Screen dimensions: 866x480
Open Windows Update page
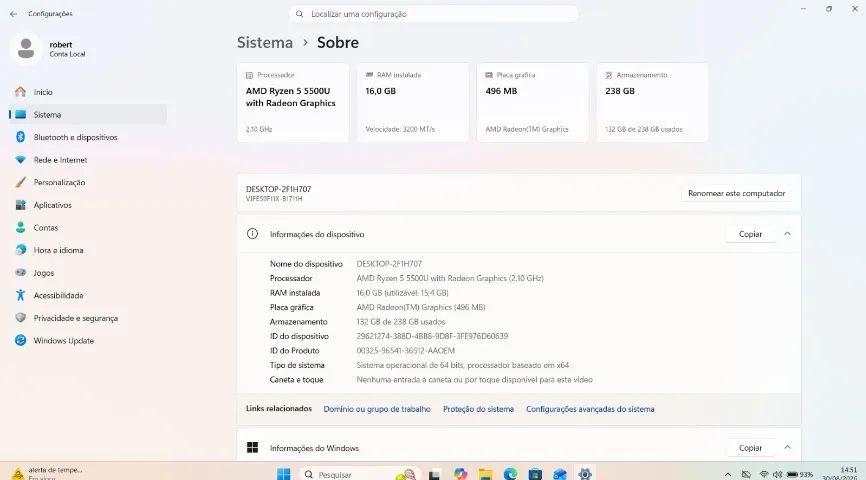point(88,341)
